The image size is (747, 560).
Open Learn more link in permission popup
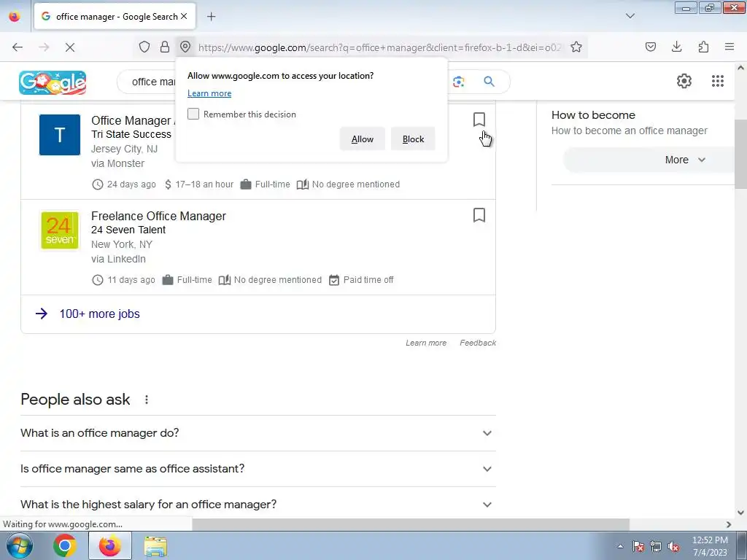coord(209,93)
